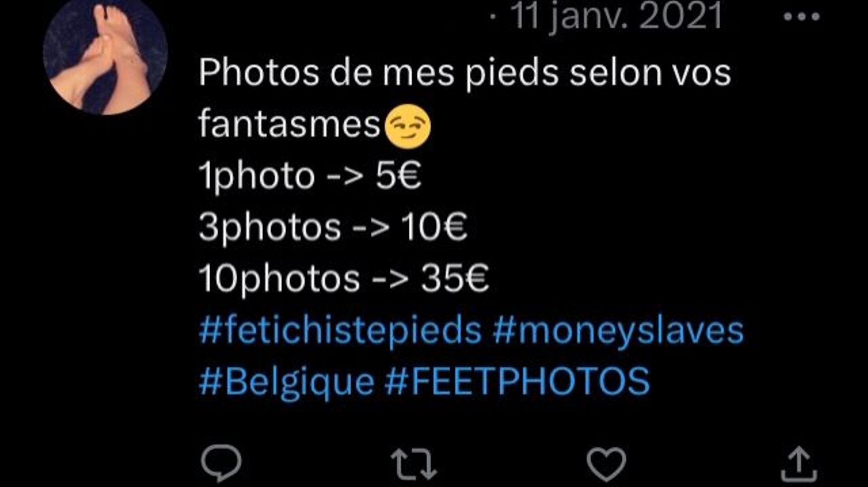
Task: Follow the #fetichistepieds hashtag
Action: [340, 330]
